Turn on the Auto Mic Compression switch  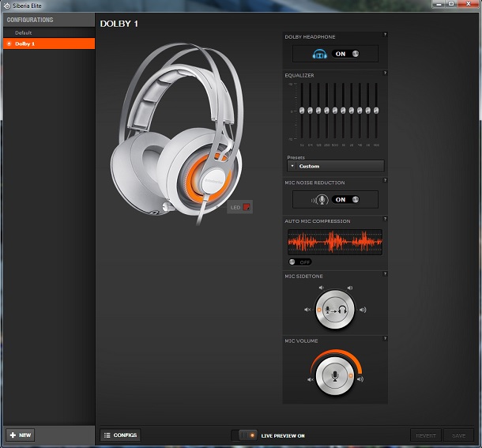pyautogui.click(x=300, y=262)
